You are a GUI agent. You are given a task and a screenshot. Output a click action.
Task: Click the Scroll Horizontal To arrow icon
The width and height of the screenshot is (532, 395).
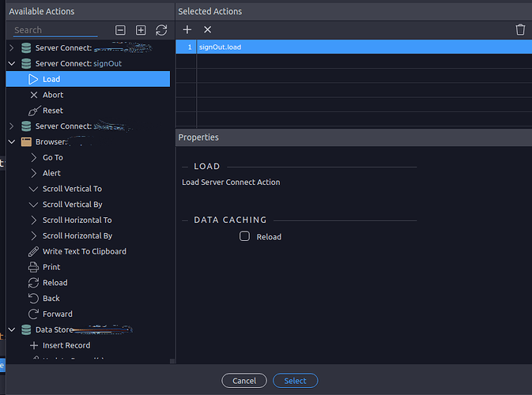(33, 220)
